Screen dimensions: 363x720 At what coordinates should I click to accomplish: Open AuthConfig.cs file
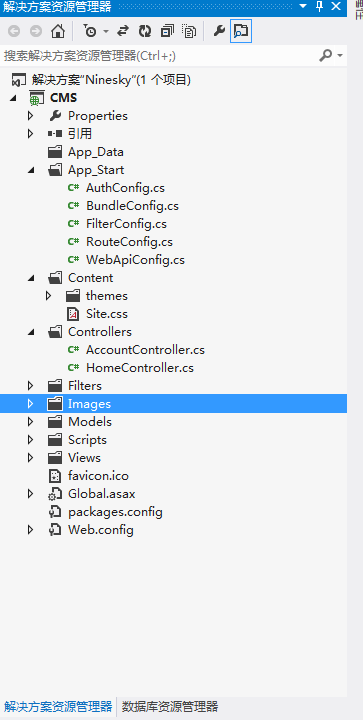click(125, 188)
